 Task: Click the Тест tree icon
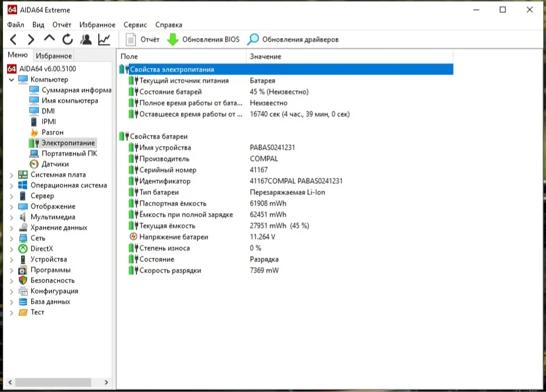23,312
